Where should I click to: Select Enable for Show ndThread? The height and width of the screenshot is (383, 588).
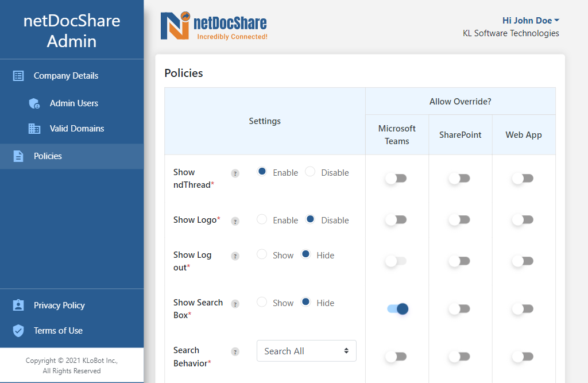tap(262, 172)
